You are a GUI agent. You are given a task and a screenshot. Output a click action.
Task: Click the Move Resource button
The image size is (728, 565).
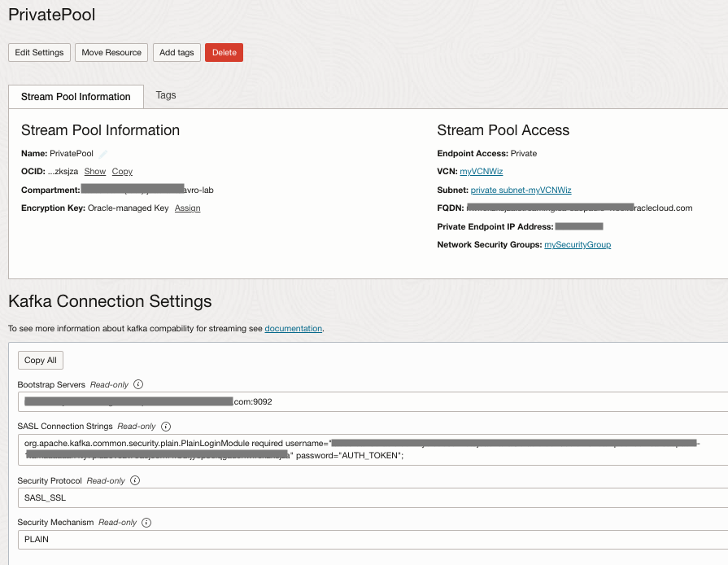[x=111, y=52]
